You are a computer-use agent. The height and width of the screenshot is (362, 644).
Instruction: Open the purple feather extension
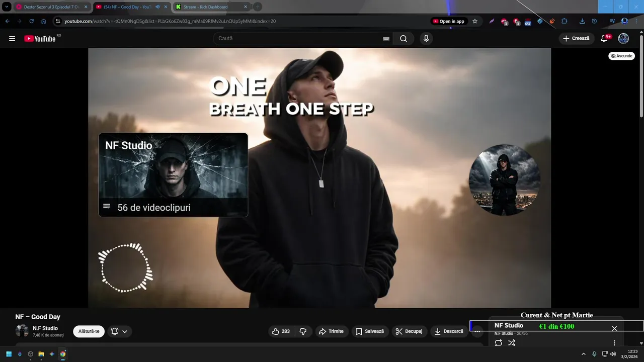pos(492,21)
